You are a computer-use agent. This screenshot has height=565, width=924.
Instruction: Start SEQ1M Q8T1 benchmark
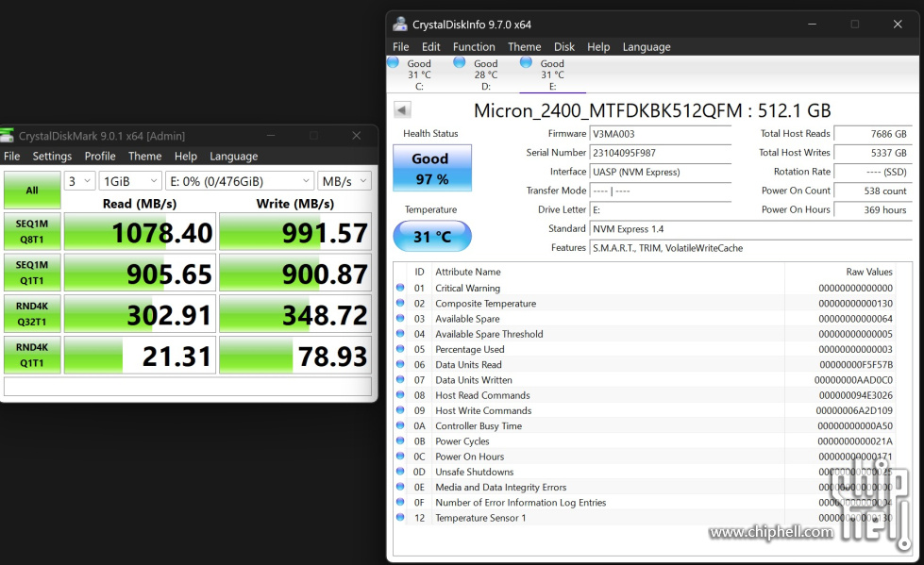(x=32, y=231)
